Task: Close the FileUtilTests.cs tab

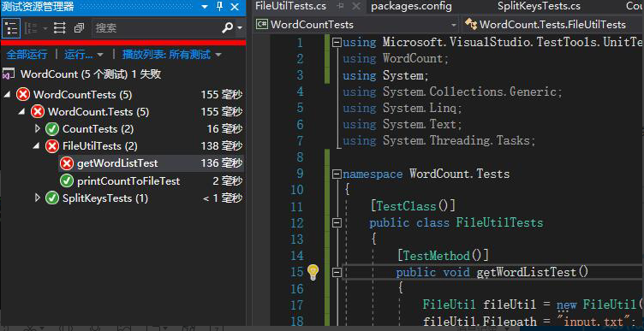Action: coord(356,6)
